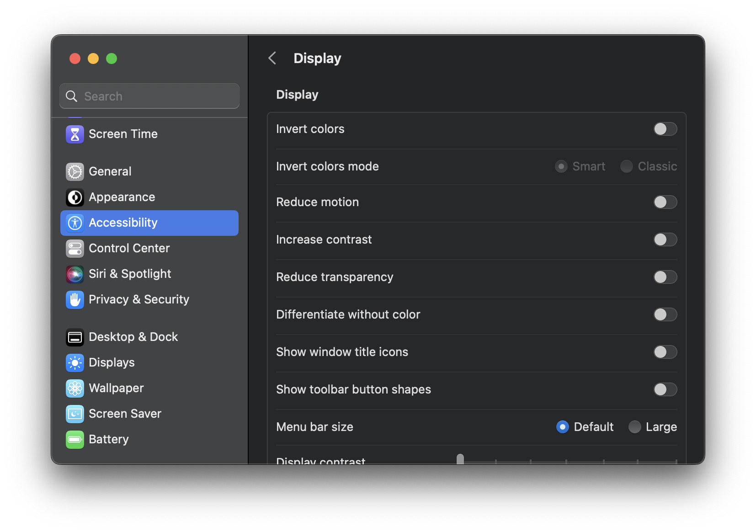Image resolution: width=756 pixels, height=532 pixels.
Task: Click the Display contrast slider handle
Action: click(x=460, y=459)
